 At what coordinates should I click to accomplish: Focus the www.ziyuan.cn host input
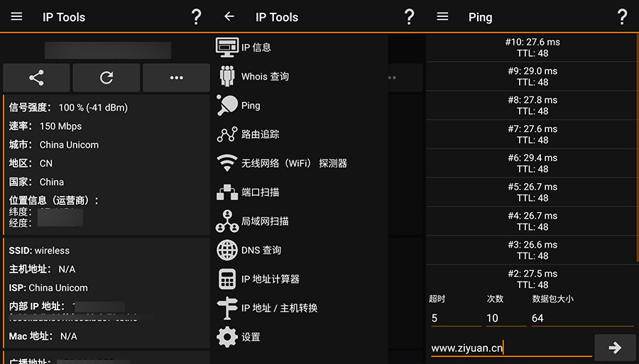[x=510, y=348]
